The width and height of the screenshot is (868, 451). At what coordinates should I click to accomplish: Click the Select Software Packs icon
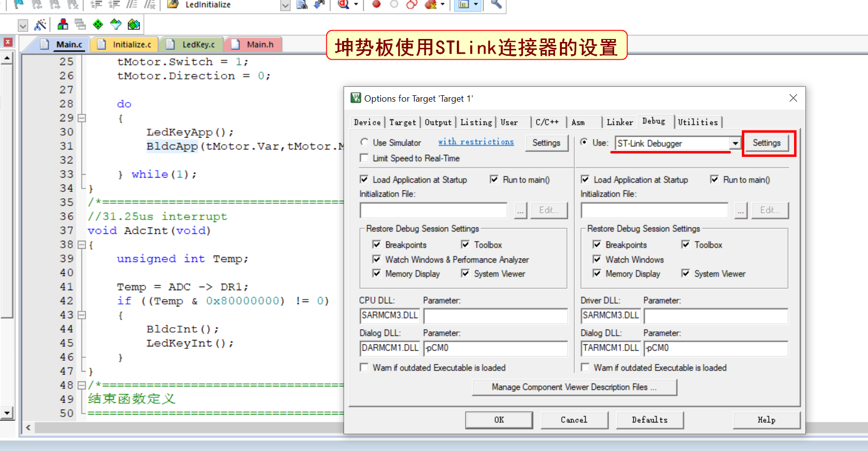(116, 24)
